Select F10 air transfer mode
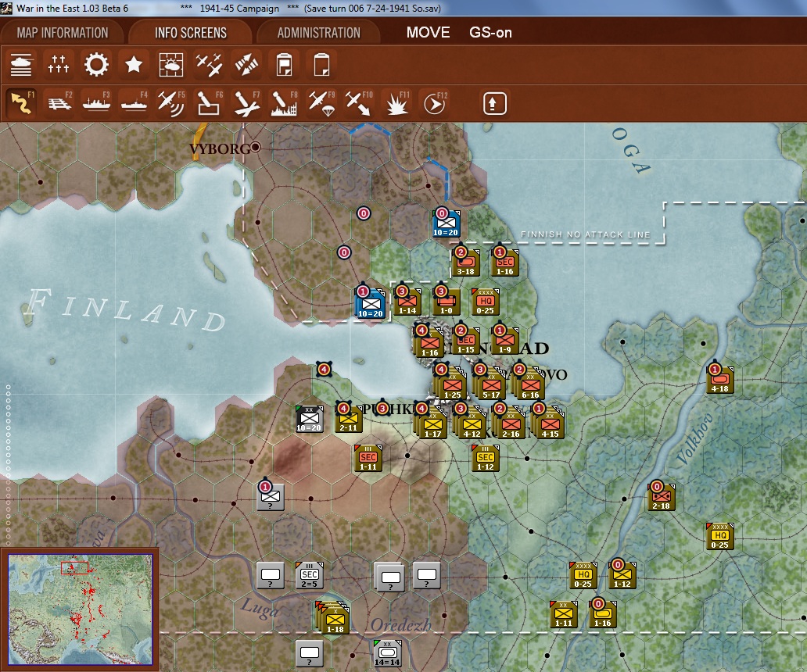This screenshot has height=672, width=807. [359, 103]
